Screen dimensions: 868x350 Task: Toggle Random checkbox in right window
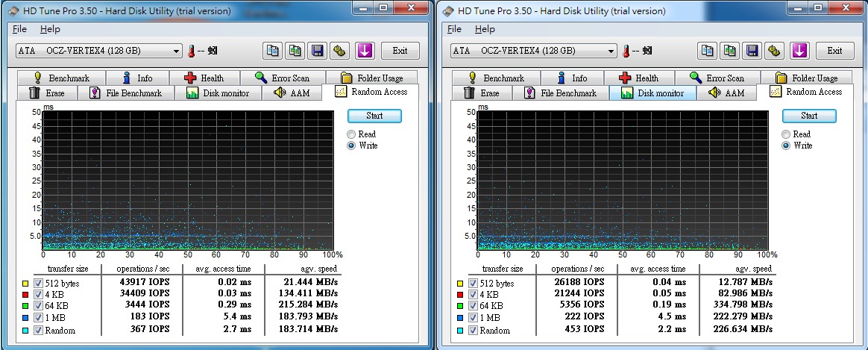coord(472,330)
